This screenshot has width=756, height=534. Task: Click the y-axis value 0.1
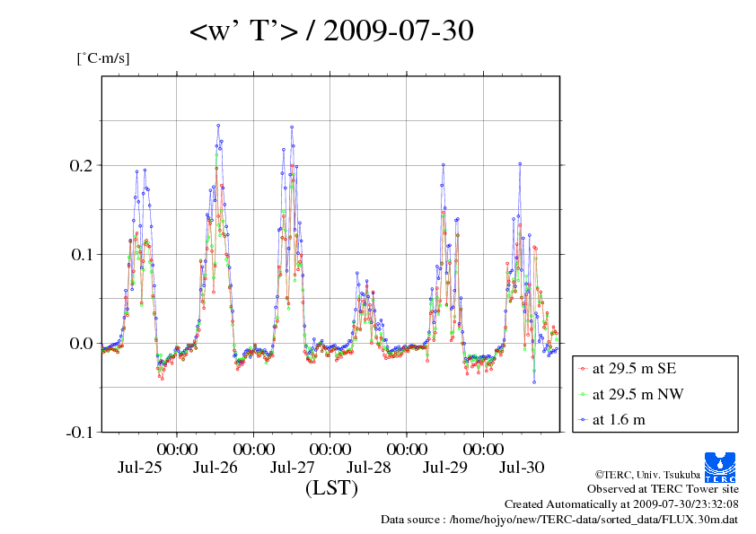[82, 255]
